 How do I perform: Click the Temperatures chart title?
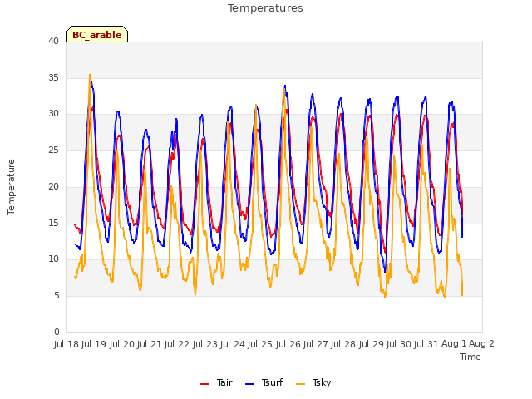pyautogui.click(x=265, y=8)
